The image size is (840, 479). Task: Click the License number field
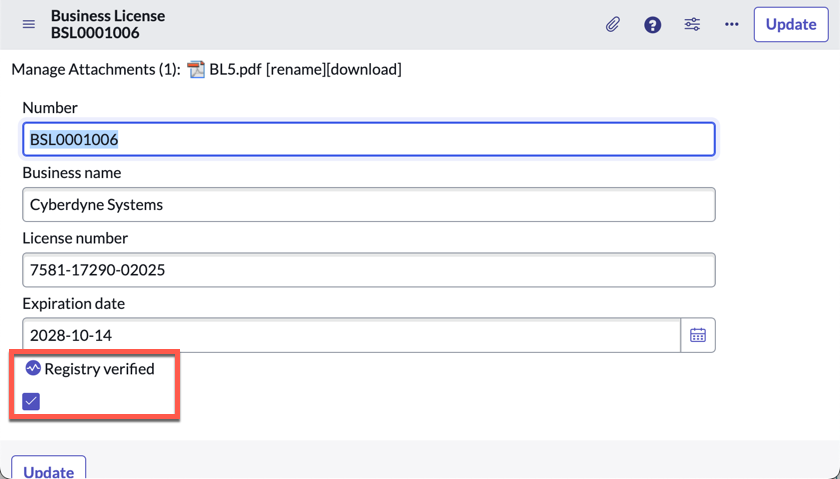tap(368, 270)
